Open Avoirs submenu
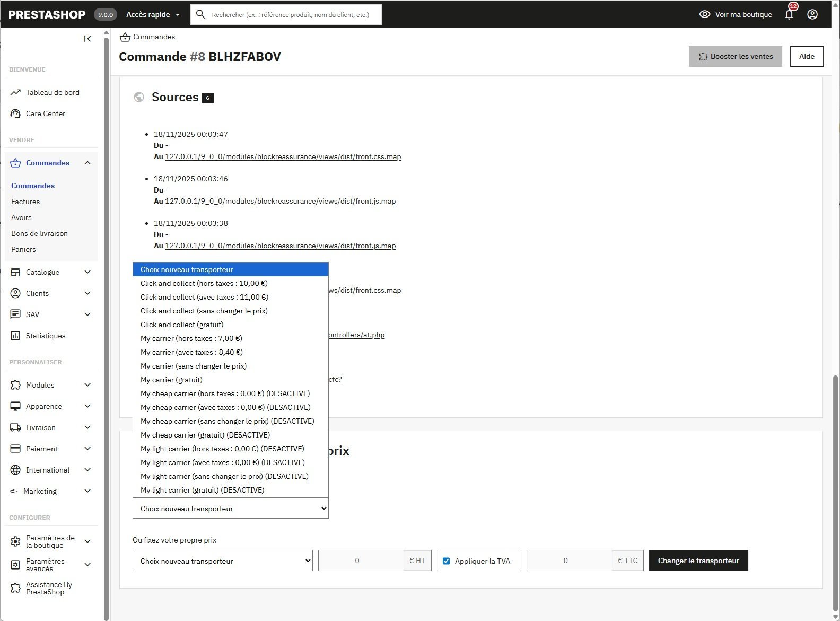Image resolution: width=840 pixels, height=621 pixels. (21, 217)
